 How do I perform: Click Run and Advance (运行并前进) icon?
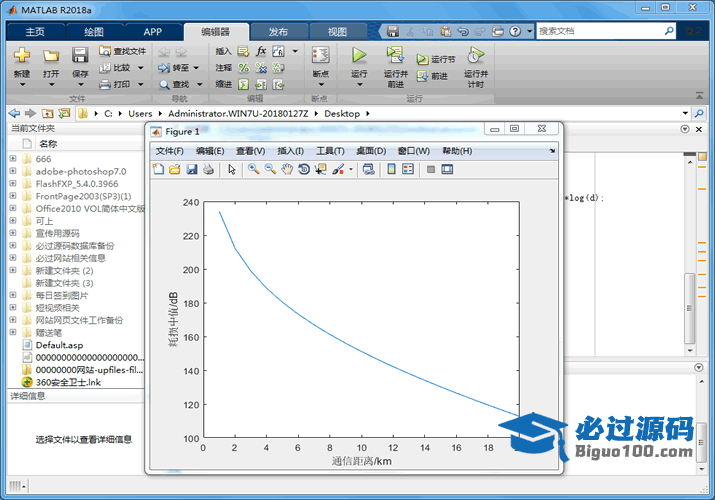pos(395,55)
